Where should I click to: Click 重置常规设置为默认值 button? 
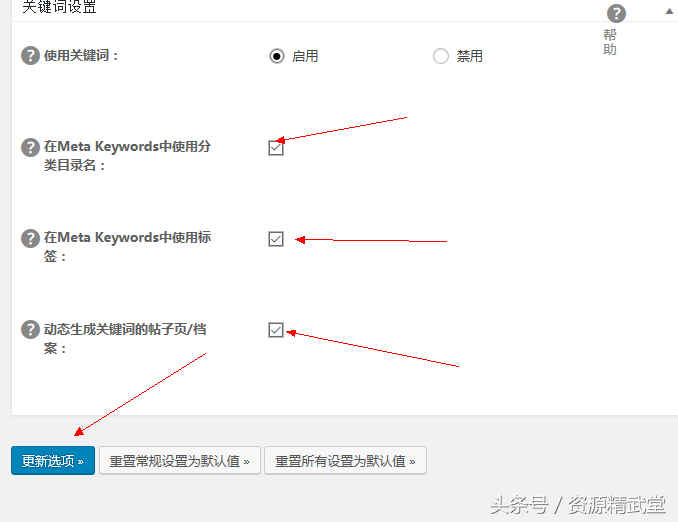point(180,461)
